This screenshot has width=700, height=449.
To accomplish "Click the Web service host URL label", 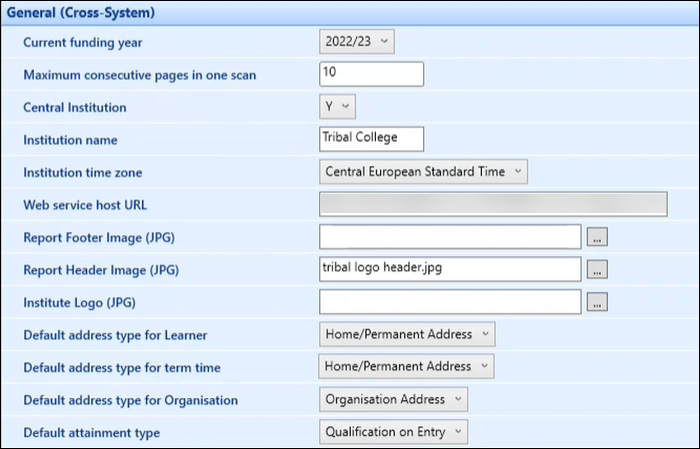I will click(85, 205).
